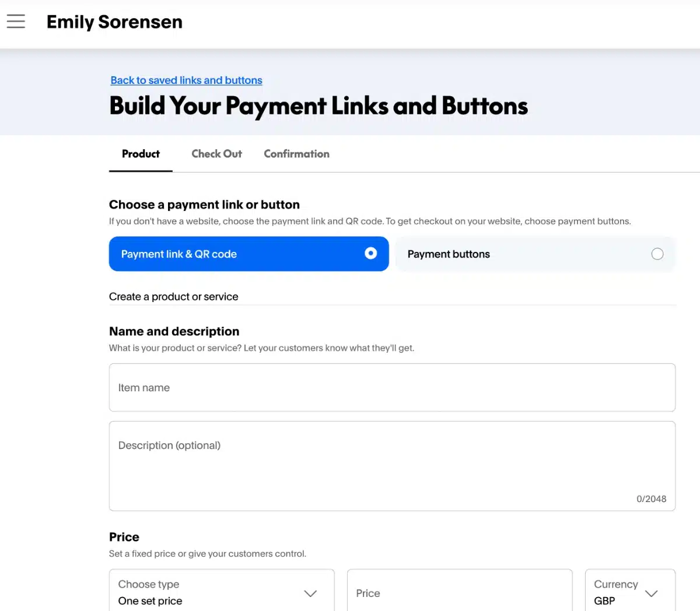This screenshot has height=611, width=700.
Task: Follow the Back to saved links and buttons link
Action: pyautogui.click(x=186, y=80)
